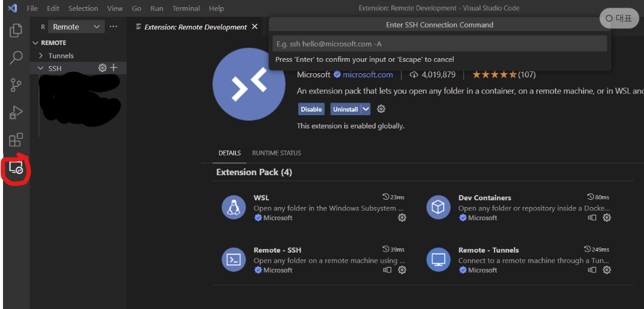Open the Remote - SSH extension title
Screen dimensions: 644x309
(278, 250)
